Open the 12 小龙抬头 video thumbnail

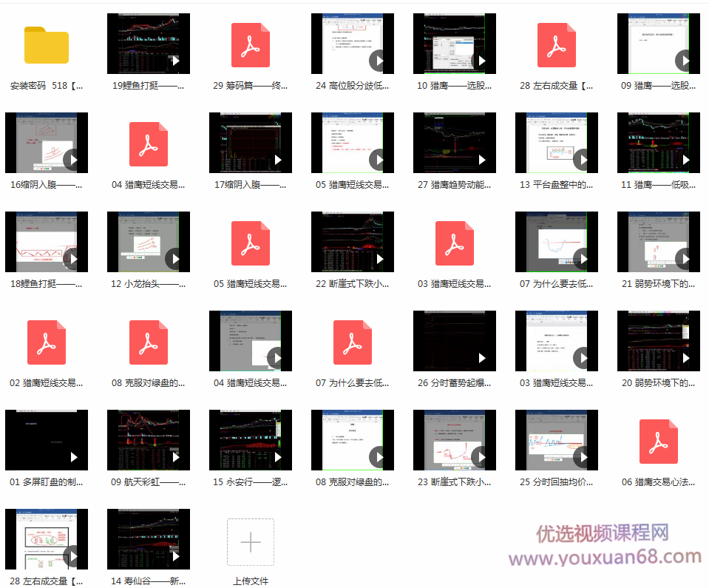coord(148,242)
